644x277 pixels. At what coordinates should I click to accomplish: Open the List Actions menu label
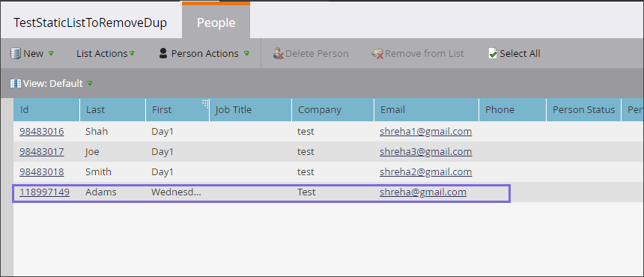click(102, 54)
